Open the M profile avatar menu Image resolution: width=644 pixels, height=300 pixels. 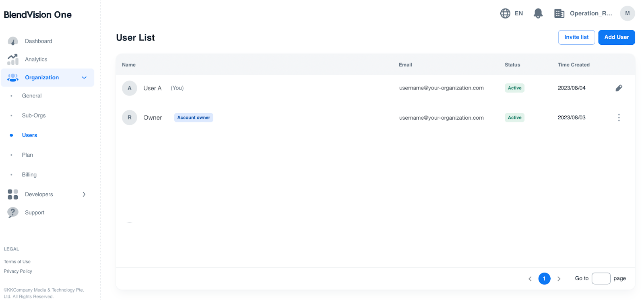coord(627,13)
